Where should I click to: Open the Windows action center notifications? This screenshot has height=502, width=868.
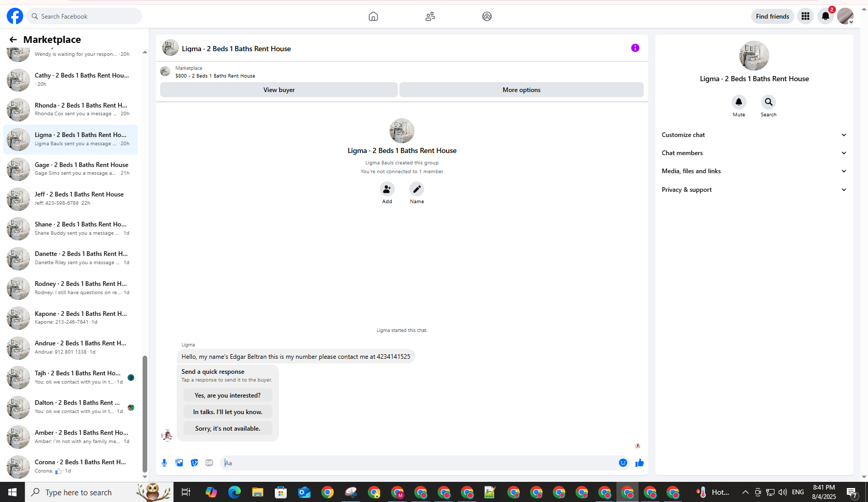(851, 492)
